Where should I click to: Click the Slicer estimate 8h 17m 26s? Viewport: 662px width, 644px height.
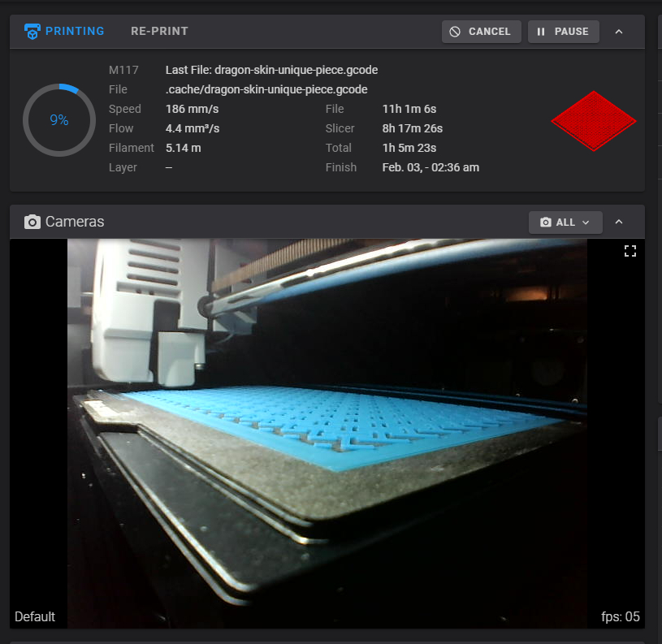tap(412, 128)
